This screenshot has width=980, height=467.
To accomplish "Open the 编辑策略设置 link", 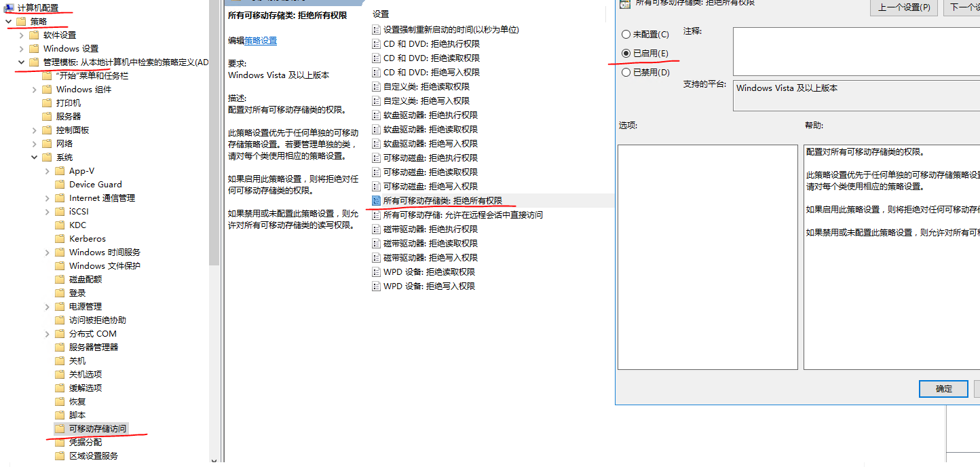I will [261, 41].
